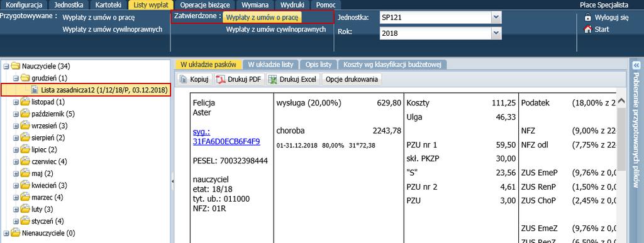
Task: Click the listopad folder icon
Action: pyautogui.click(x=25, y=102)
